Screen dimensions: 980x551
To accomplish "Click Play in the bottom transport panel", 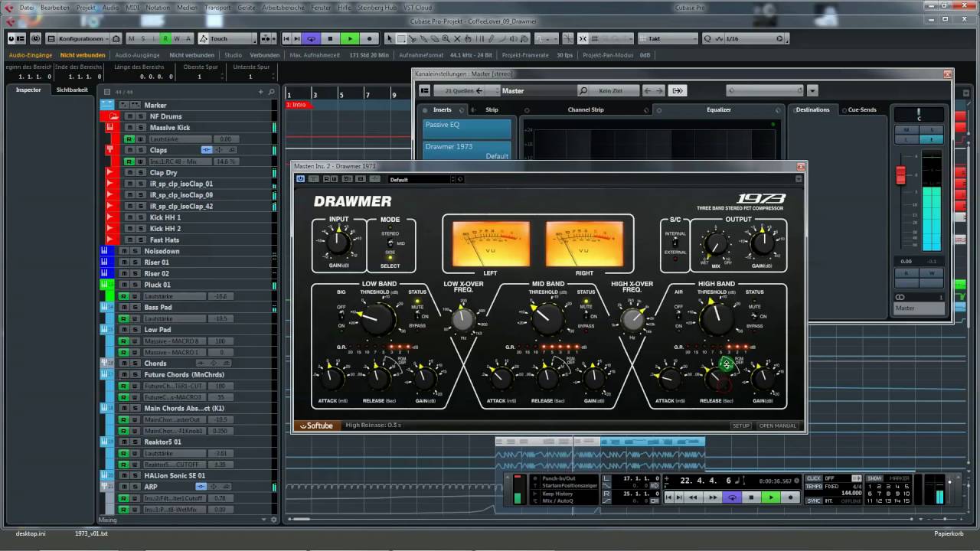I will 771,497.
